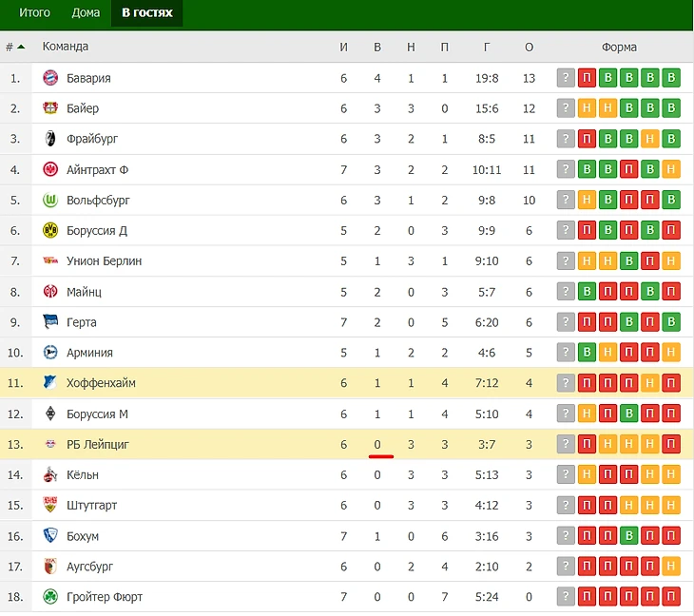Click the RB Leipzig club logo
This screenshot has height=616, width=694.
click(x=50, y=444)
